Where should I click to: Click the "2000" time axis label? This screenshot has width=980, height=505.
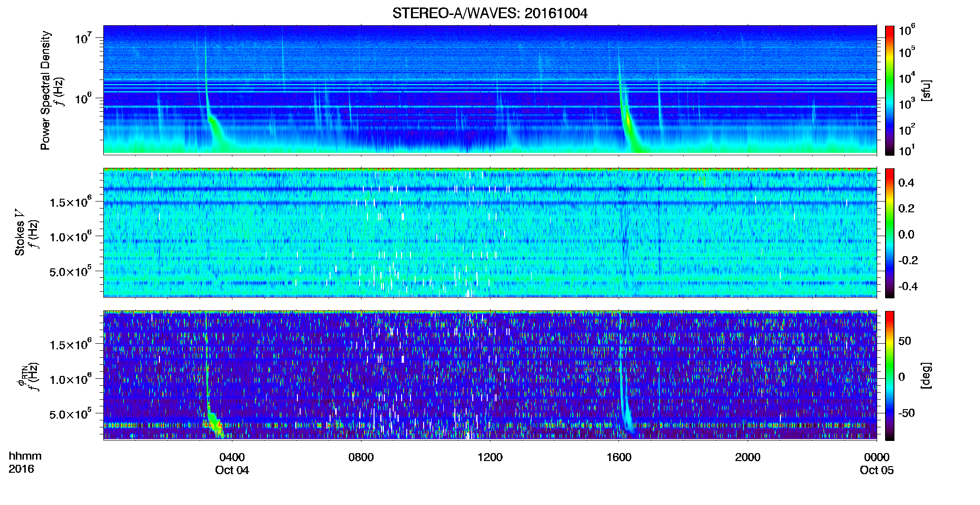point(748,457)
